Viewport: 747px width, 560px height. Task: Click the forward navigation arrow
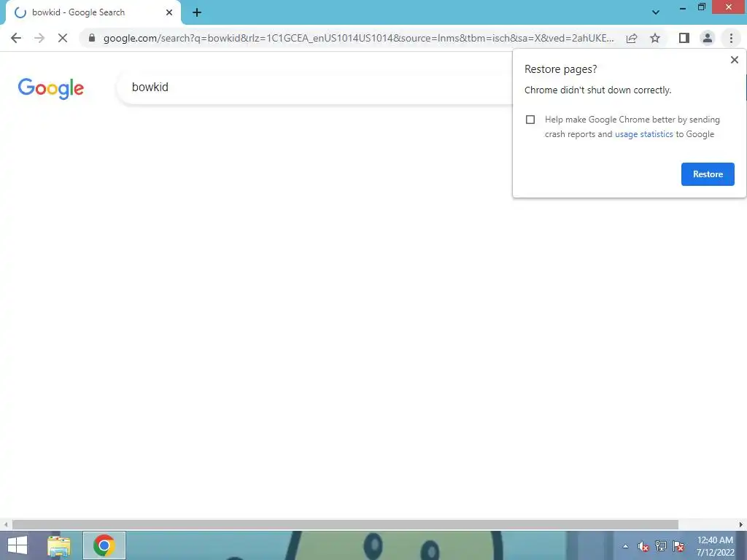tap(39, 38)
